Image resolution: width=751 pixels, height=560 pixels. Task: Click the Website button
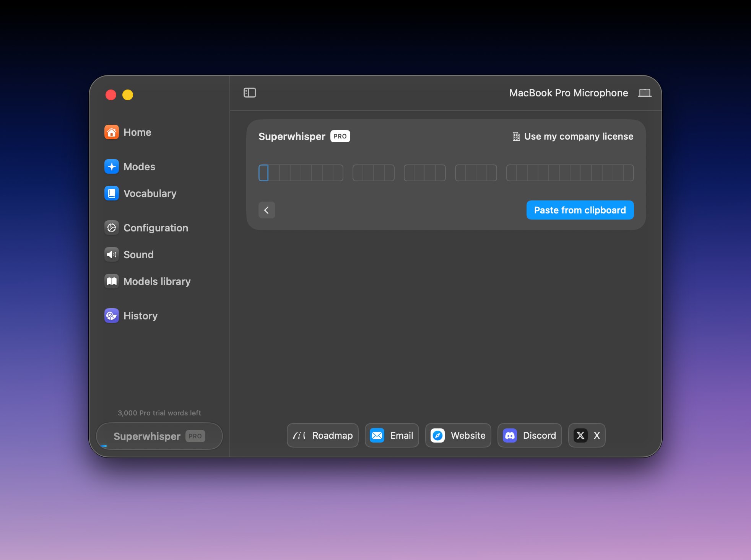pos(458,435)
